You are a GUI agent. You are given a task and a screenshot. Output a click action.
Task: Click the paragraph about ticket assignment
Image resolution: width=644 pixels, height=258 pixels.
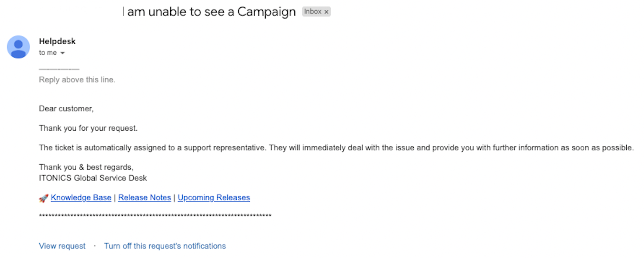coord(336,148)
